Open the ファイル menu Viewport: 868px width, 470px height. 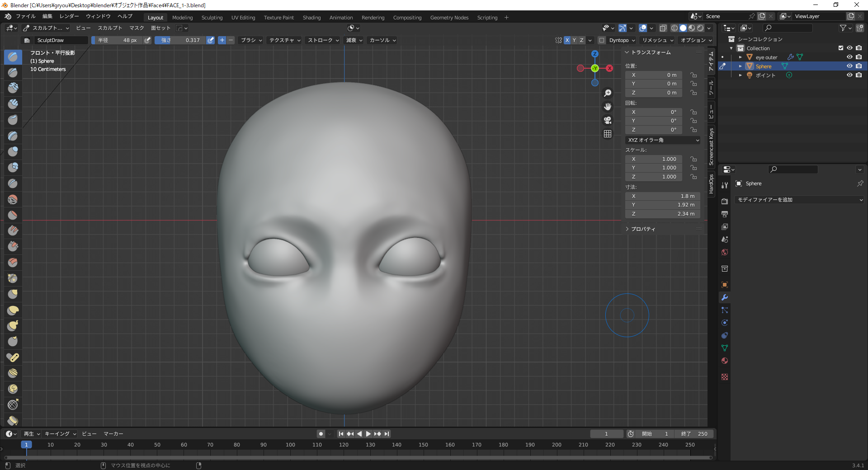[x=26, y=16]
